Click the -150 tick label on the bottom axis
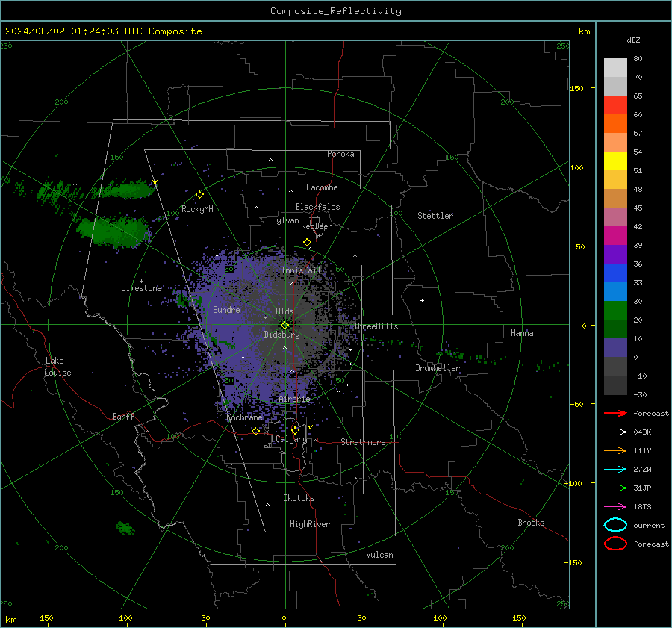Image resolution: width=672 pixels, height=628 pixels. click(x=44, y=618)
